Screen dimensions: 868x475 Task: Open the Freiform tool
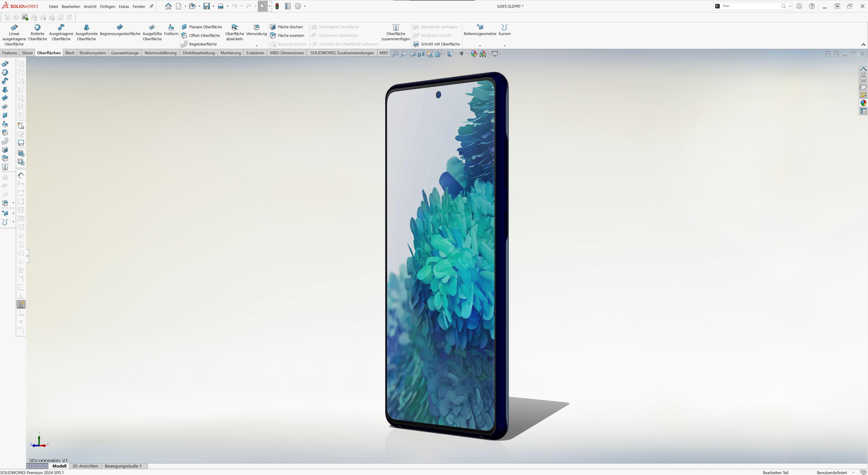171,30
